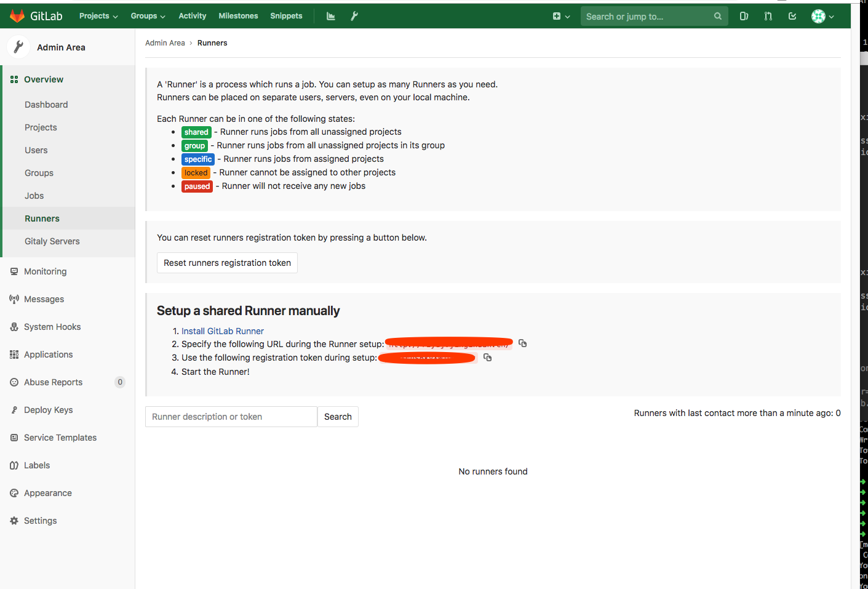The height and width of the screenshot is (589, 868).
Task: Open the Admin Area wrench icon
Action: 354,15
